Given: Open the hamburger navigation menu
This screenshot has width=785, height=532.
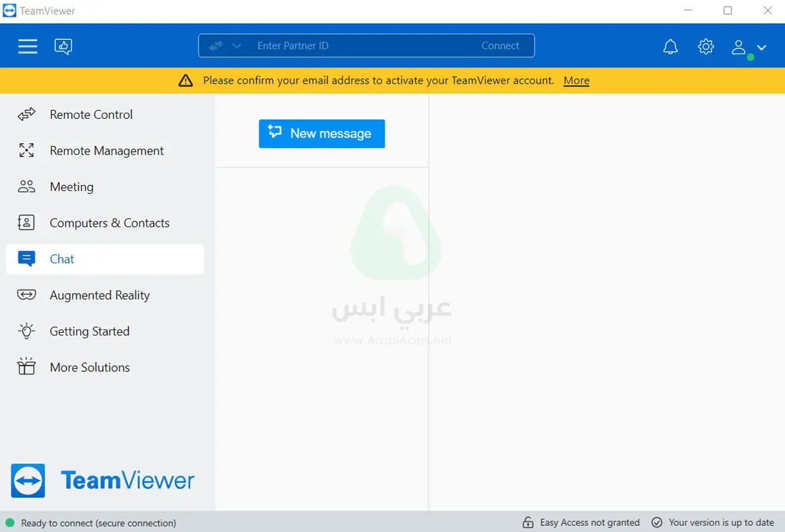Looking at the screenshot, I should (x=28, y=46).
